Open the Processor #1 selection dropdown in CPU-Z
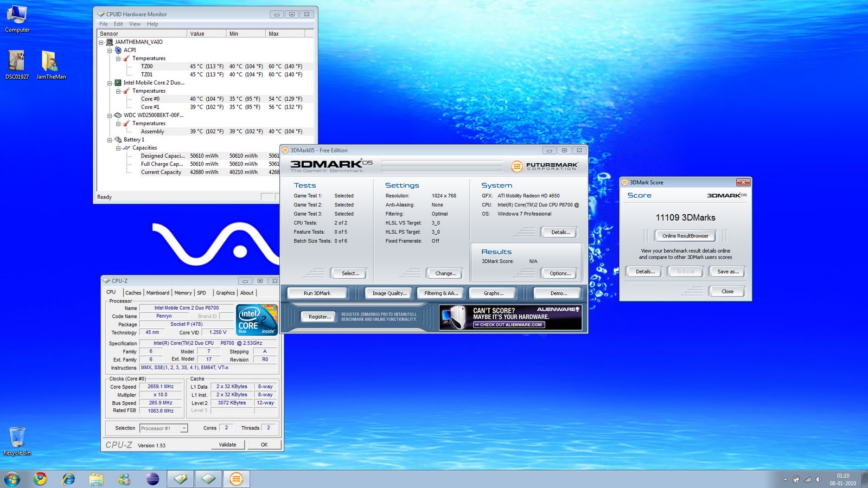This screenshot has width=868, height=488. tap(184, 428)
